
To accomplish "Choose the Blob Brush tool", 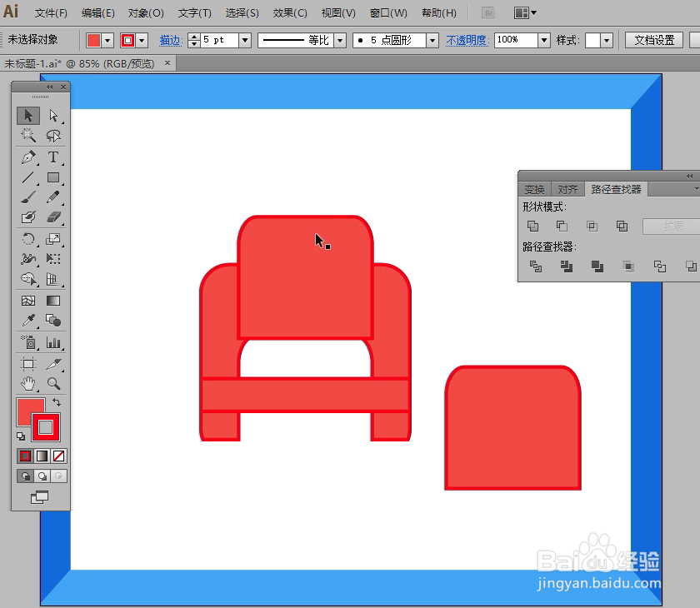I will 28,217.
